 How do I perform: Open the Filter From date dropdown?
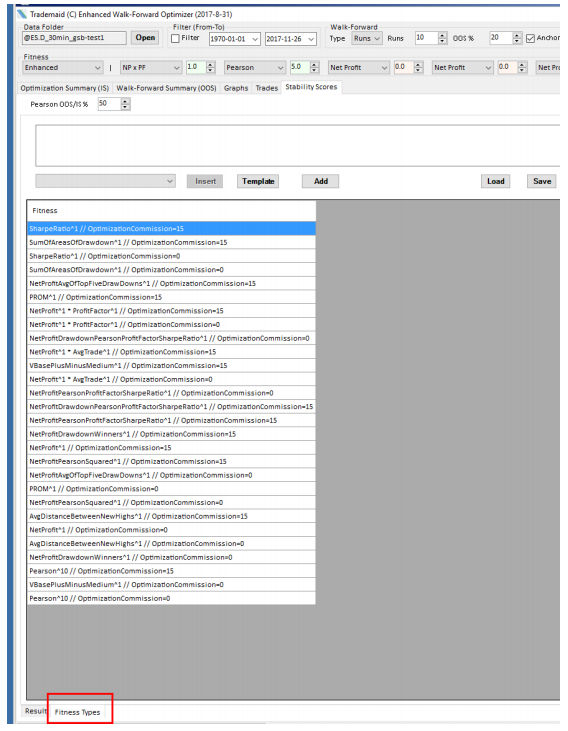pyautogui.click(x=235, y=39)
